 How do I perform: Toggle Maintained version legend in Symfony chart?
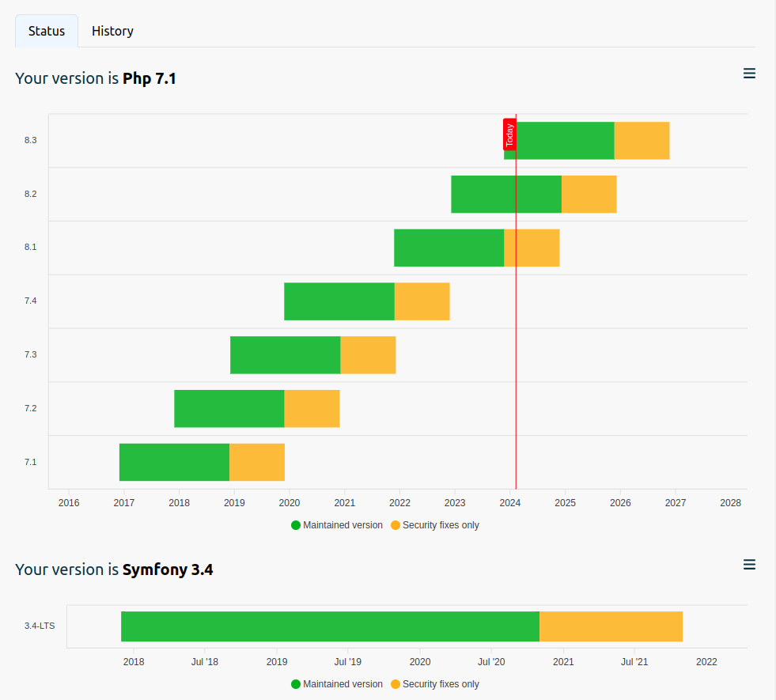tap(337, 683)
